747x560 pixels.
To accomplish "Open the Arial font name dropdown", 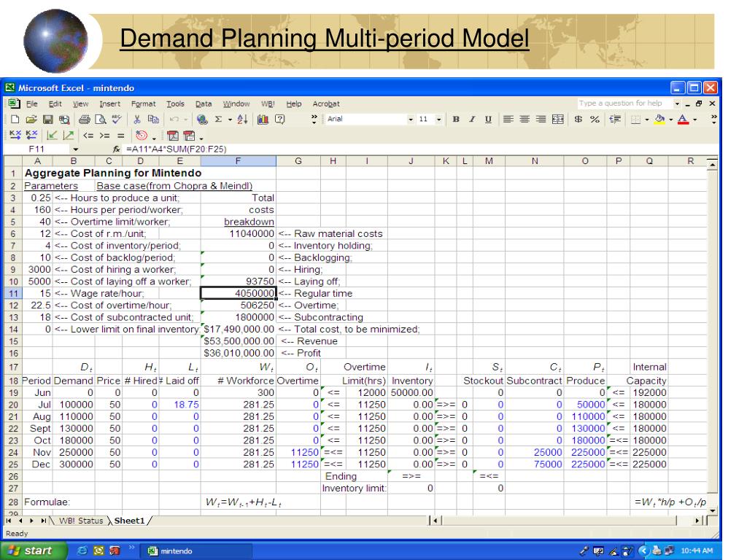I will click(411, 120).
